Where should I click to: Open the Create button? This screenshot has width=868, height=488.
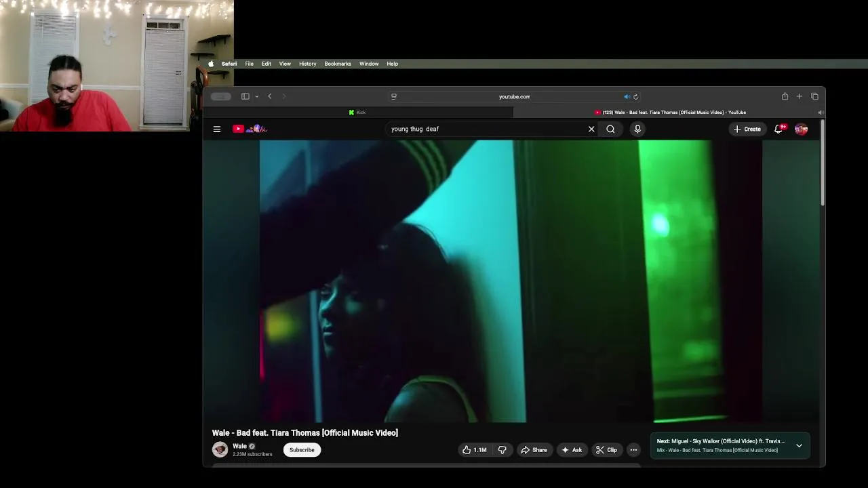coord(747,129)
